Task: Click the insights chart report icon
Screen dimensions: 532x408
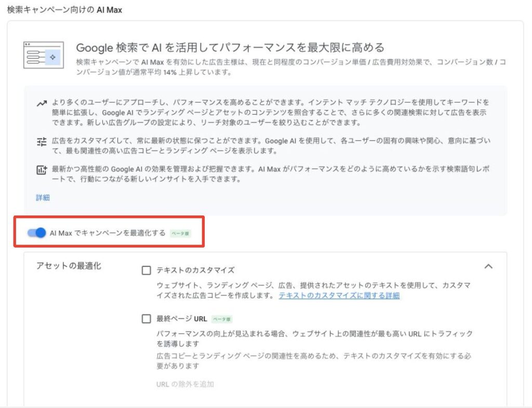Action: coord(42,170)
